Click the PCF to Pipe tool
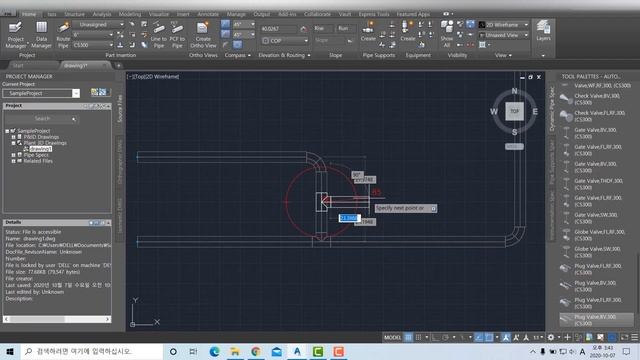 coord(177,35)
